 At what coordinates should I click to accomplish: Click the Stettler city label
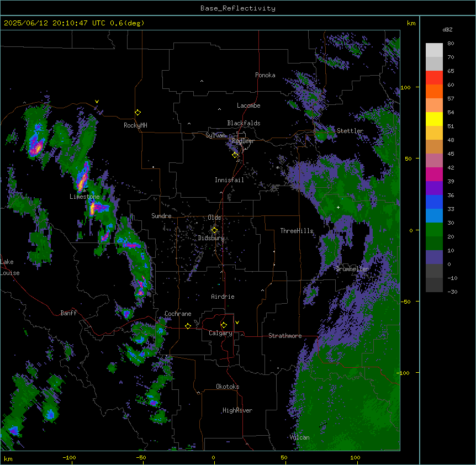coord(350,131)
